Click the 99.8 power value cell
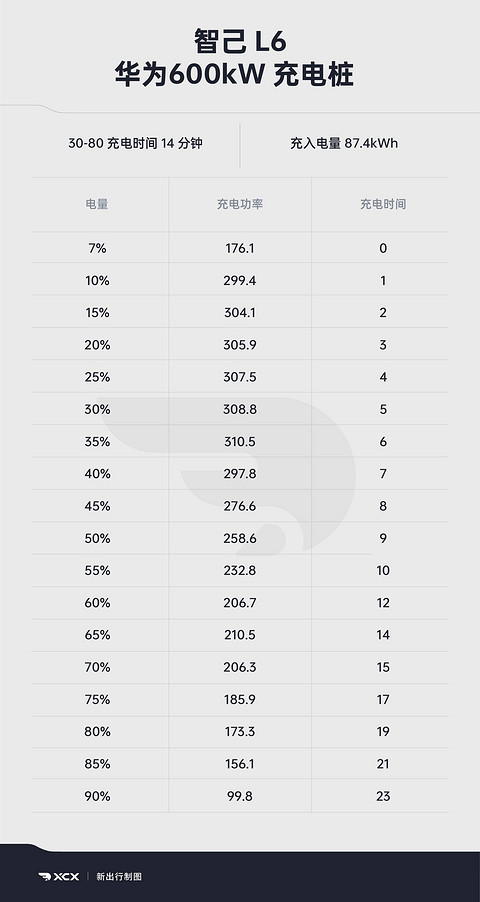The height and width of the screenshot is (902, 480). tap(240, 796)
